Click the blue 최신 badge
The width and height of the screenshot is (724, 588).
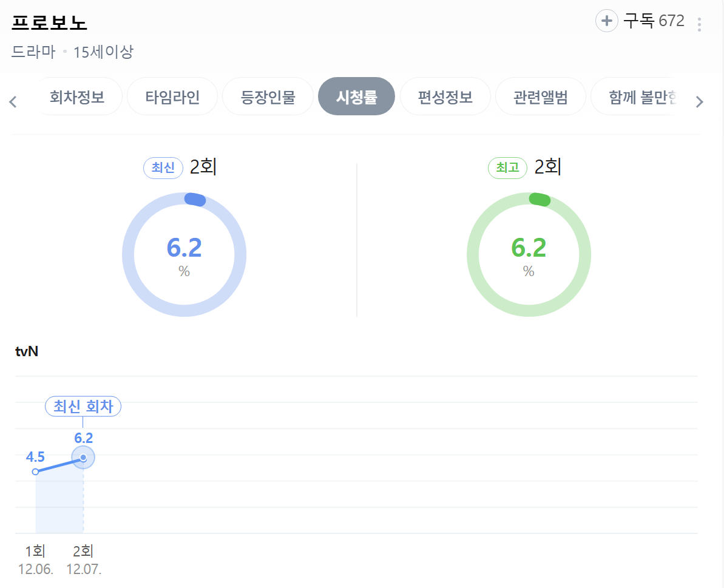pyautogui.click(x=163, y=168)
